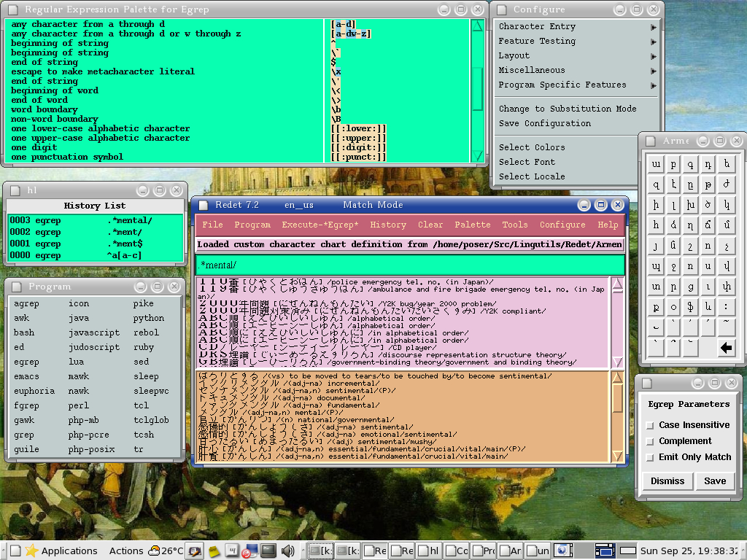Viewport: 747px width, 560px height.
Task: Click the Applications star icon in the panel
Action: coord(31,551)
